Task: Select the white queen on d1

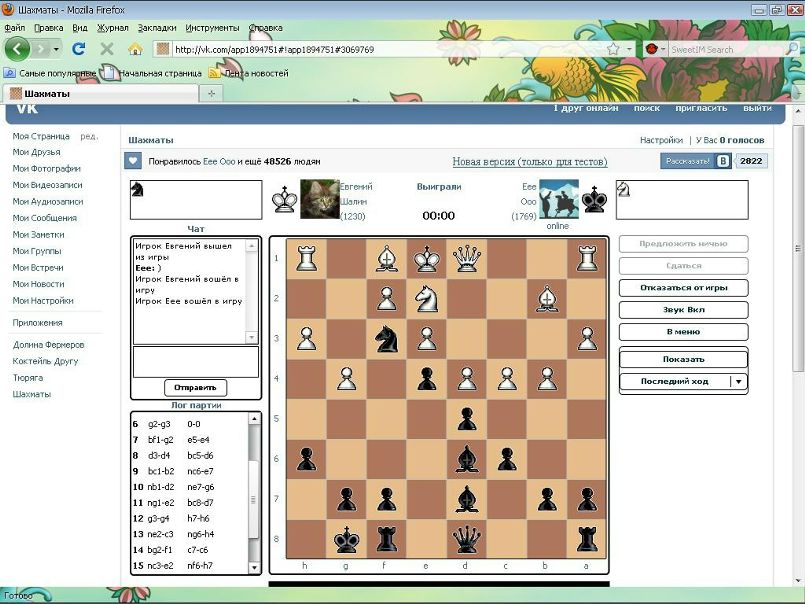Action: pos(467,258)
